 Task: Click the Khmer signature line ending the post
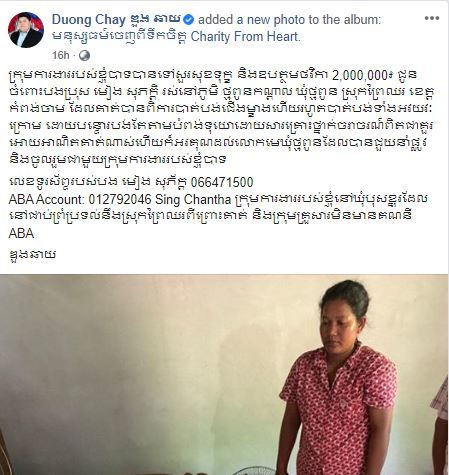(32, 255)
